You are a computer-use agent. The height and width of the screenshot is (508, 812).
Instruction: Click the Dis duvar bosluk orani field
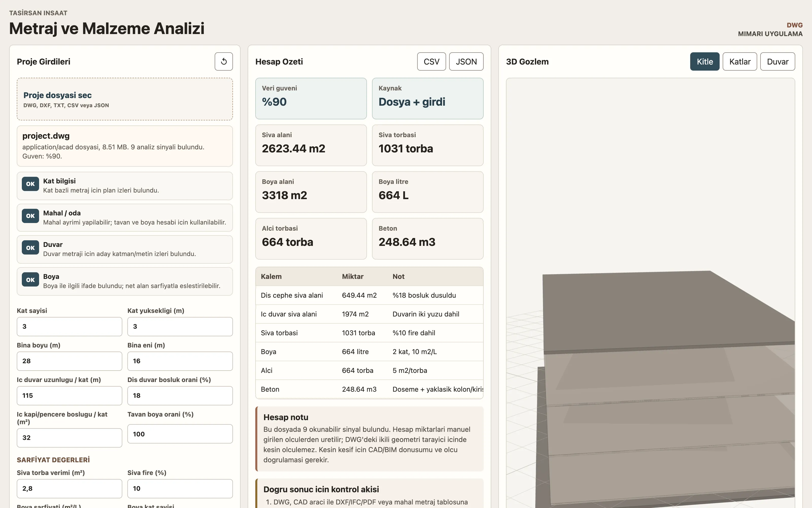coord(180,396)
